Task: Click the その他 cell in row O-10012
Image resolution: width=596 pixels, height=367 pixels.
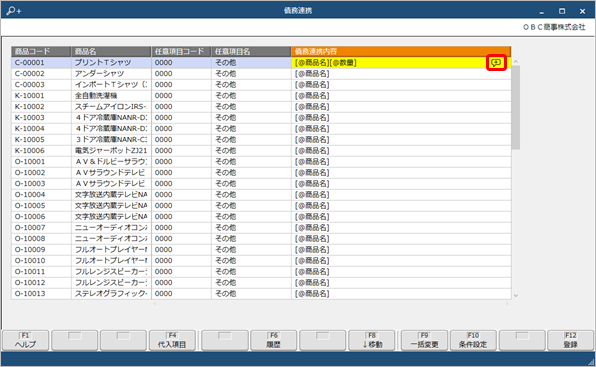Action: 251,283
